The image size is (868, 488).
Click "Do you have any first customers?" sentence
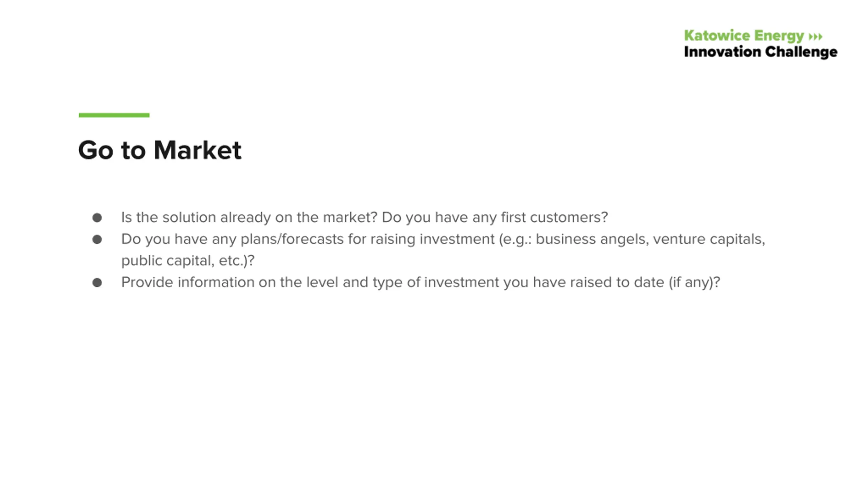click(x=495, y=217)
